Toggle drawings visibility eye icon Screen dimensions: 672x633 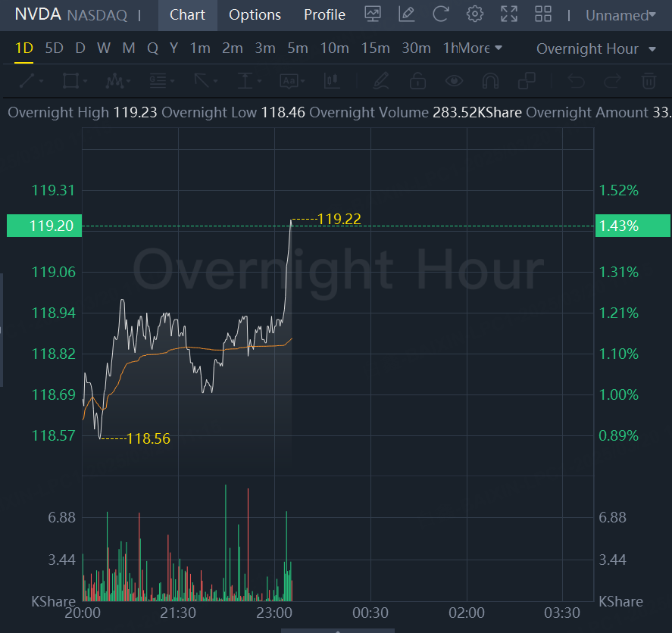454,80
